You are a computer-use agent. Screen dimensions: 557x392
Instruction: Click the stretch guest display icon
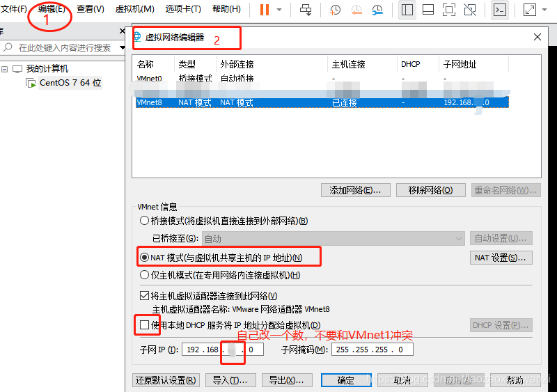[x=529, y=10]
